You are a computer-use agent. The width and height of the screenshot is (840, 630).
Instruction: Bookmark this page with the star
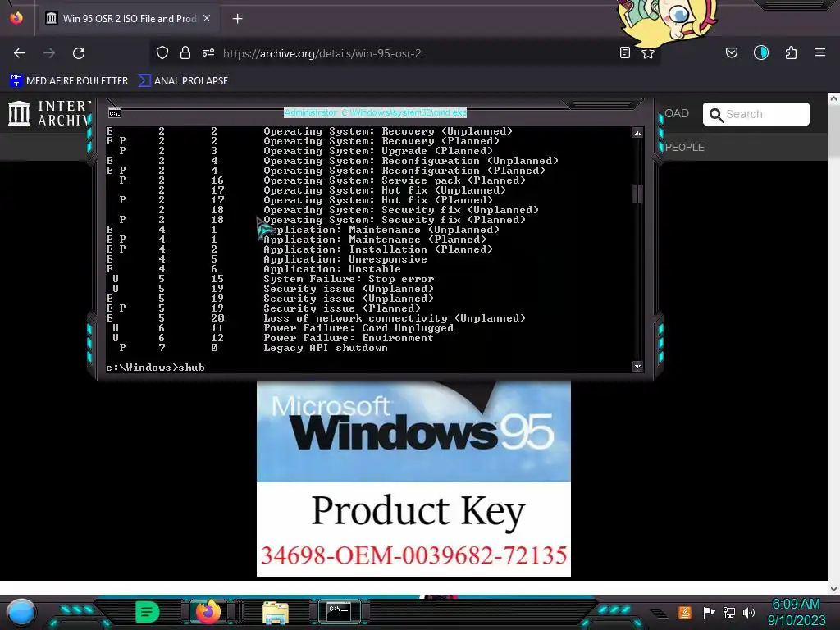click(648, 53)
